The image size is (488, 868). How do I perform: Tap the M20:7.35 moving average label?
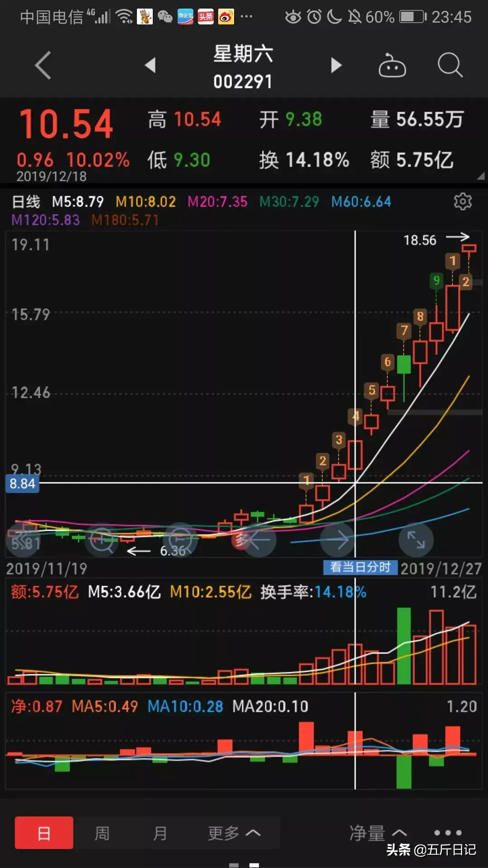click(x=217, y=201)
